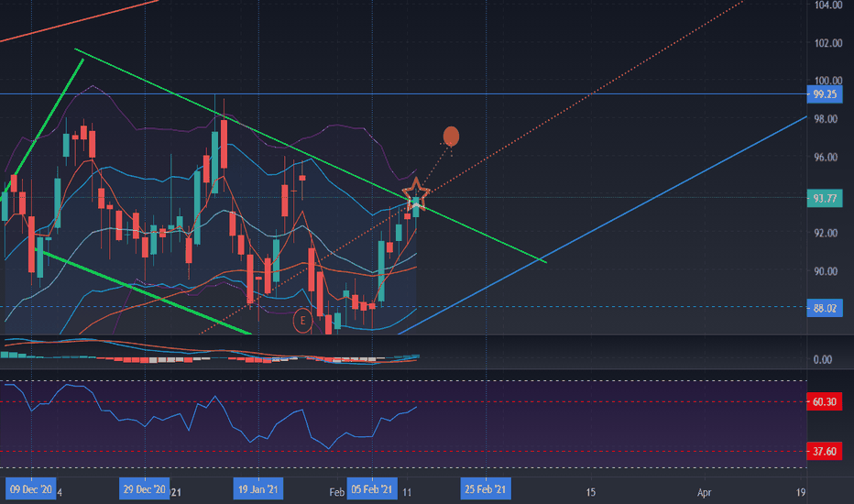The image size is (854, 504).
Task: Select the orange ellipse target marker
Action: [451, 137]
